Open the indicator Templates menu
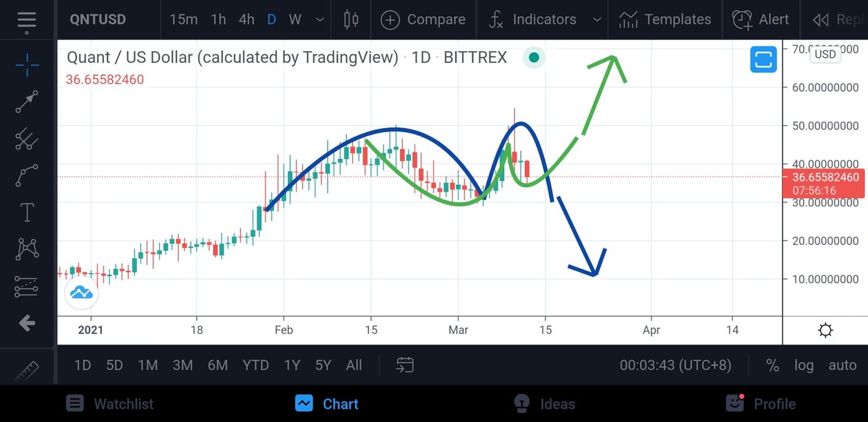This screenshot has height=422, width=868. coord(666,20)
